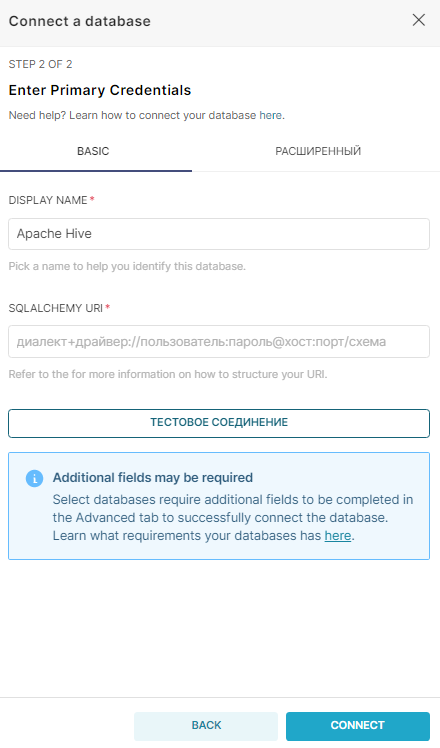Select the SQLAlchemy URI input field
This screenshot has height=748, width=440.
(x=219, y=342)
